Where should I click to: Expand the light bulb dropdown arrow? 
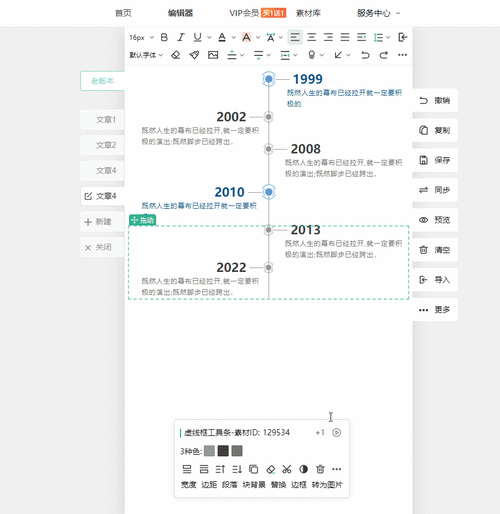[322, 55]
